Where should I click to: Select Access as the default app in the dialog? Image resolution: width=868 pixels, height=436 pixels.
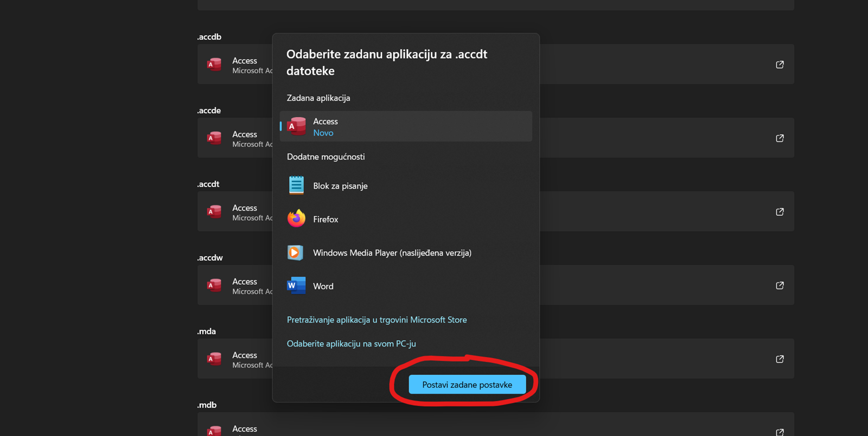[x=406, y=126]
